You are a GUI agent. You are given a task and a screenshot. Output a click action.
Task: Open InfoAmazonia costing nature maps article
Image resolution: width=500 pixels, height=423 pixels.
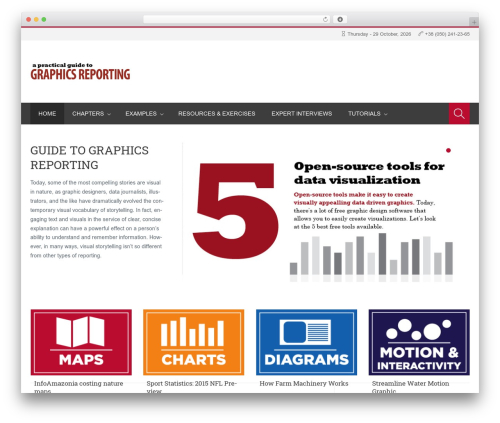pos(79,387)
